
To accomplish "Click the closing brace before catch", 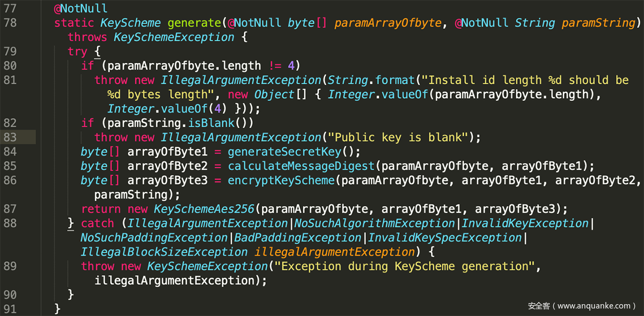I will (x=70, y=223).
